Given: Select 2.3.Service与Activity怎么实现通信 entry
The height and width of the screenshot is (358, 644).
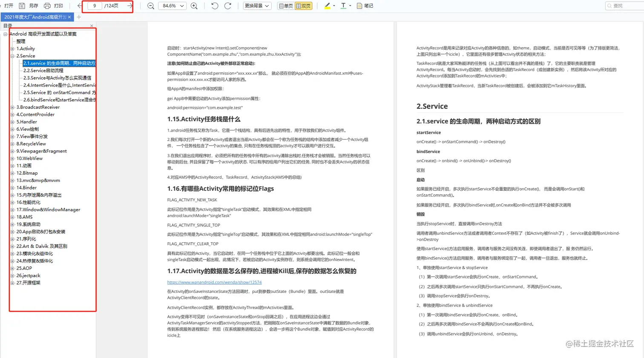Looking at the screenshot, I should coord(57,78).
